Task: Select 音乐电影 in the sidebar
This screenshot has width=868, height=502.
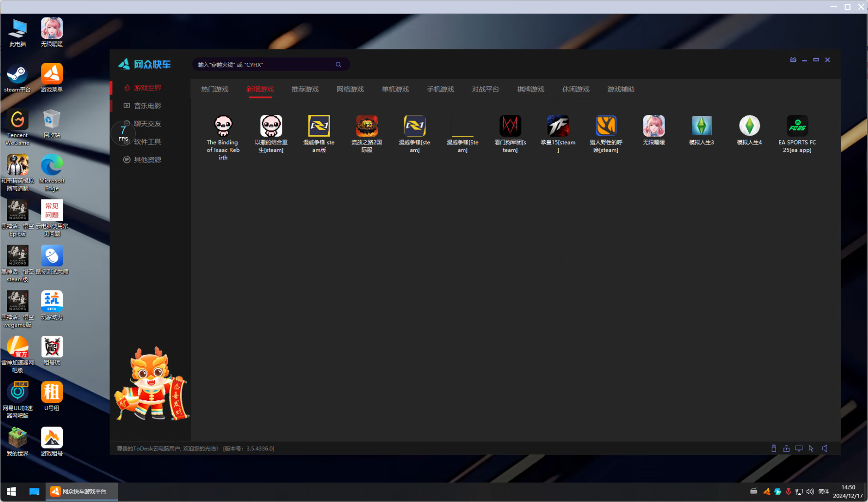Action: tap(148, 106)
